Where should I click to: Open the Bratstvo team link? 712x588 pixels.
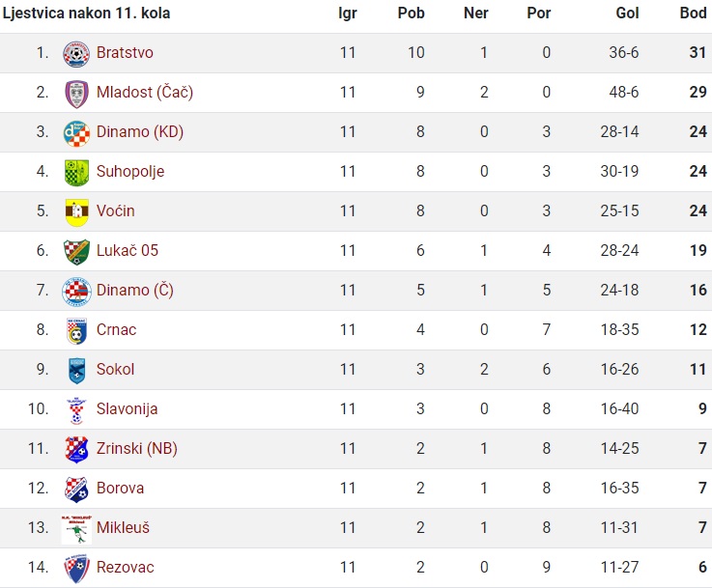coord(125,53)
